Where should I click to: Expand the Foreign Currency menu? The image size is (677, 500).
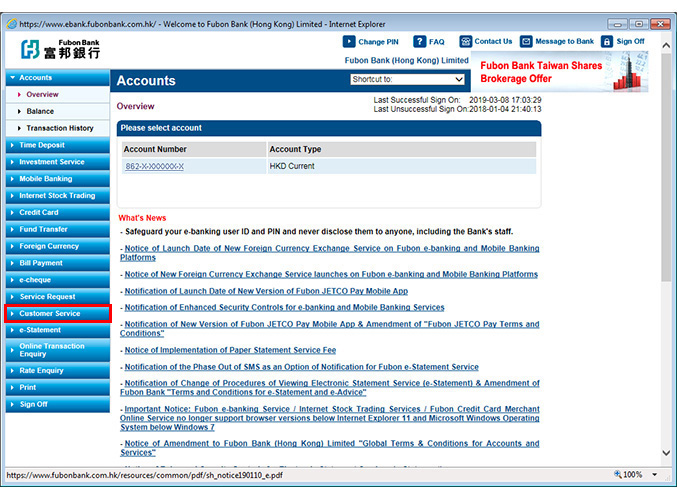click(57, 246)
